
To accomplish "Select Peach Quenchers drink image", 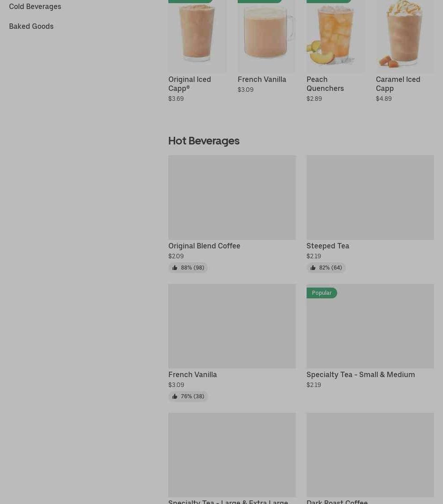I will tap(335, 36).
